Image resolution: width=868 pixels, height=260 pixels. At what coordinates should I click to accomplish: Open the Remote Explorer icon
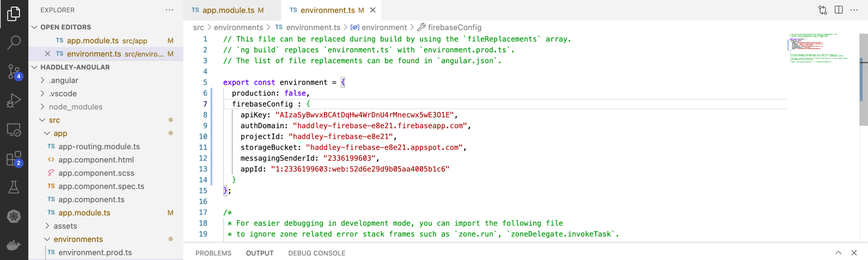14,130
